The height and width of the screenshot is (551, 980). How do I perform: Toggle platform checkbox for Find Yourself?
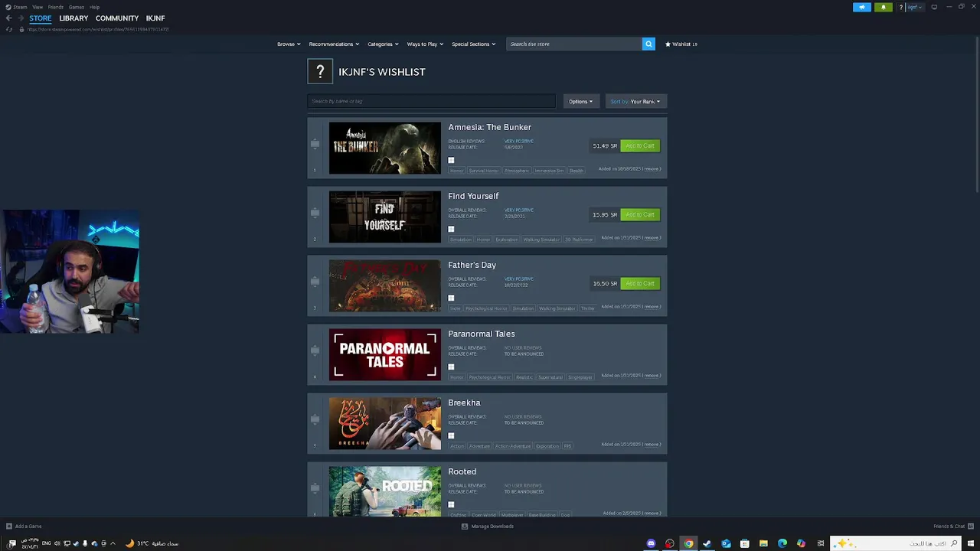point(451,229)
